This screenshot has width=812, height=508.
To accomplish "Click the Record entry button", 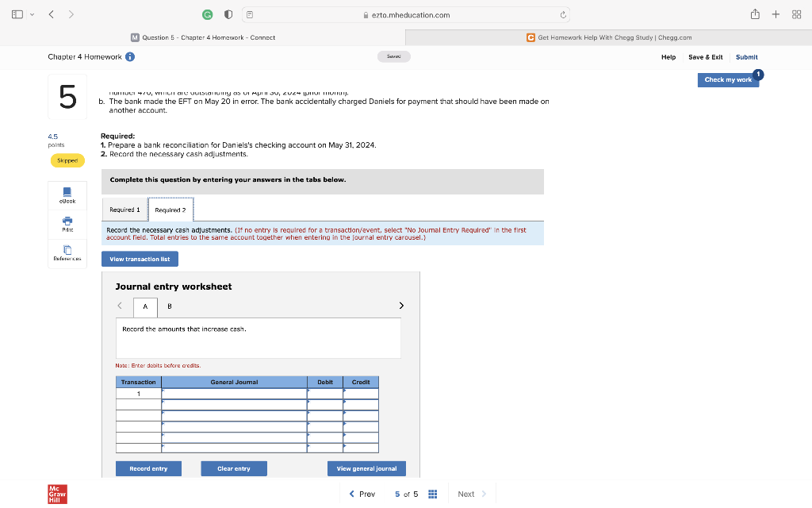I will (148, 468).
